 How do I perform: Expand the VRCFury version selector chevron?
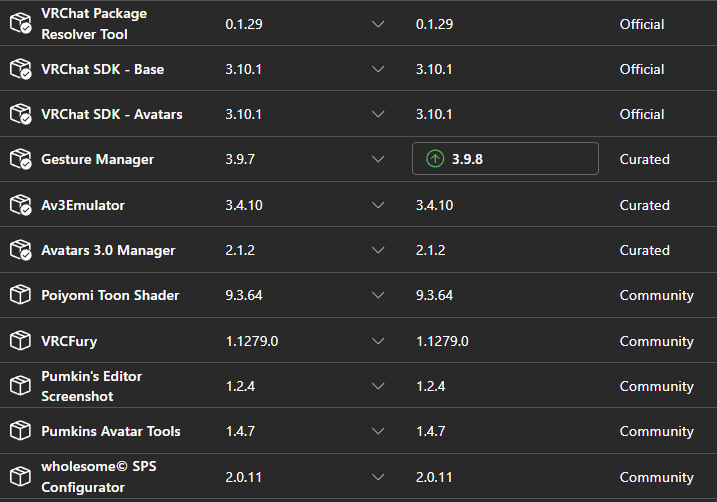click(378, 341)
